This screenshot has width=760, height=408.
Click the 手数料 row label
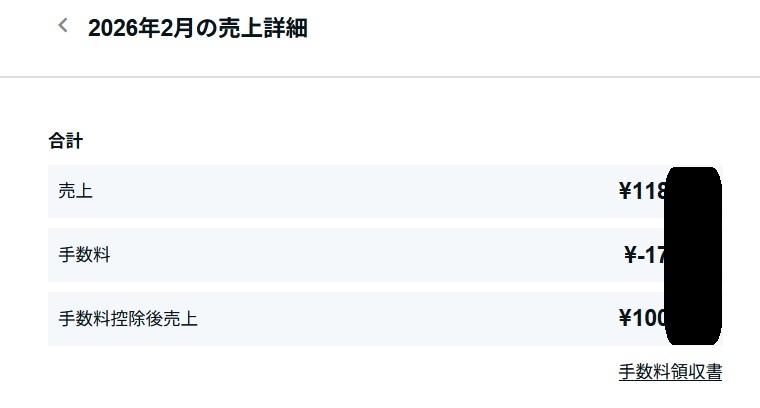85,255
